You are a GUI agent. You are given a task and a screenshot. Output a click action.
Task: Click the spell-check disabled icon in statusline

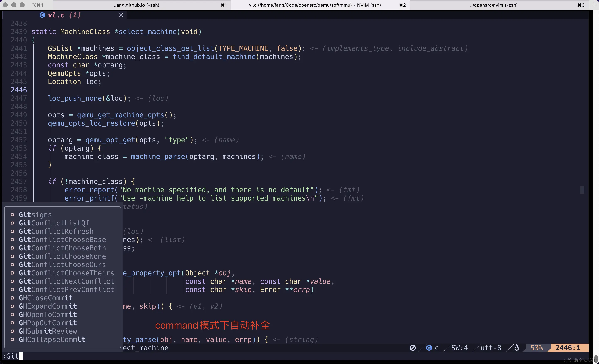[x=413, y=348]
